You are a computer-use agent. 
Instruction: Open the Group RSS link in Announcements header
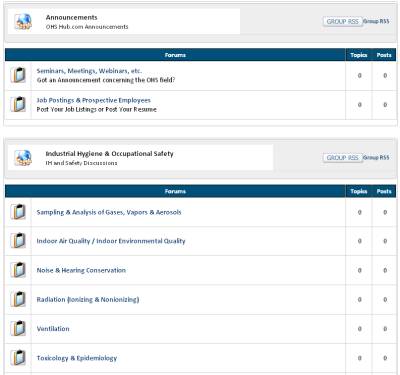pos(376,21)
